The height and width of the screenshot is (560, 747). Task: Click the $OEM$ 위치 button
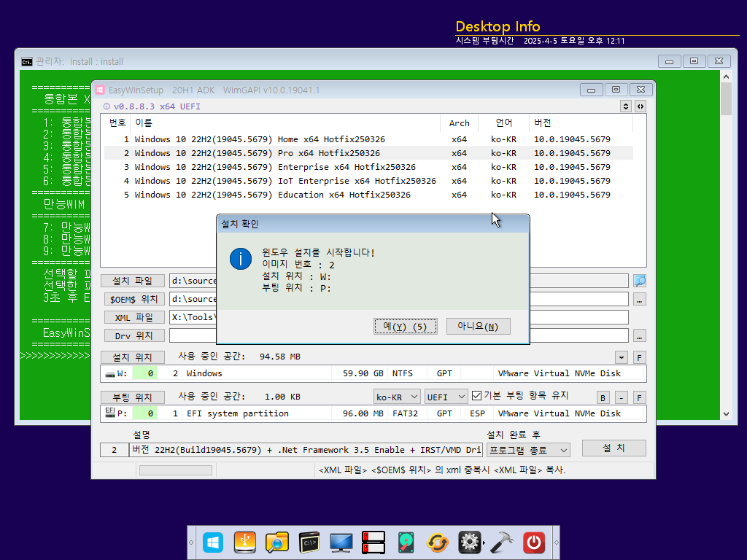pyautogui.click(x=134, y=299)
